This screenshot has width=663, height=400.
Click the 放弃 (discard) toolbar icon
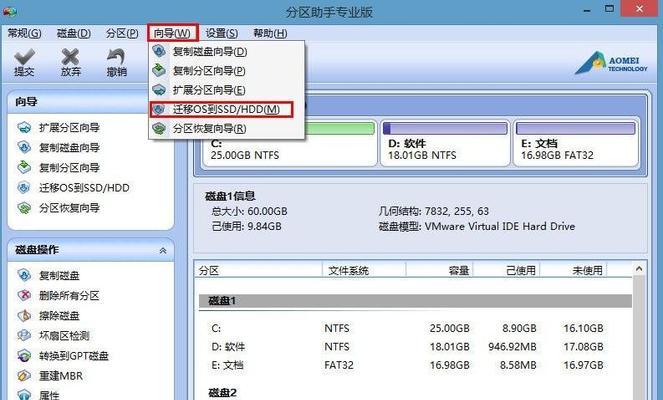pyautogui.click(x=70, y=58)
